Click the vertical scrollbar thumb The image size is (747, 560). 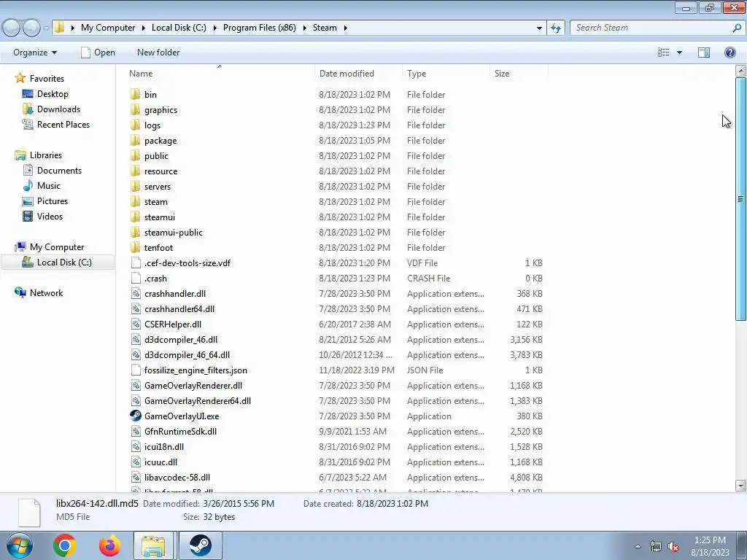coord(740,198)
